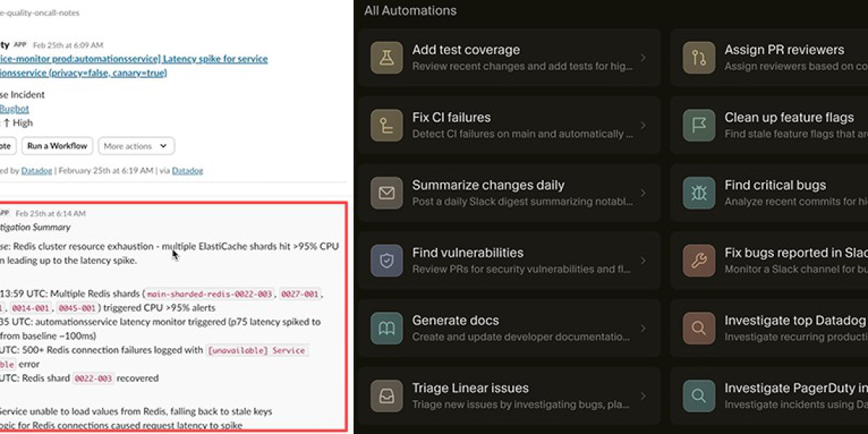Follow the Bugbot link

14,109
